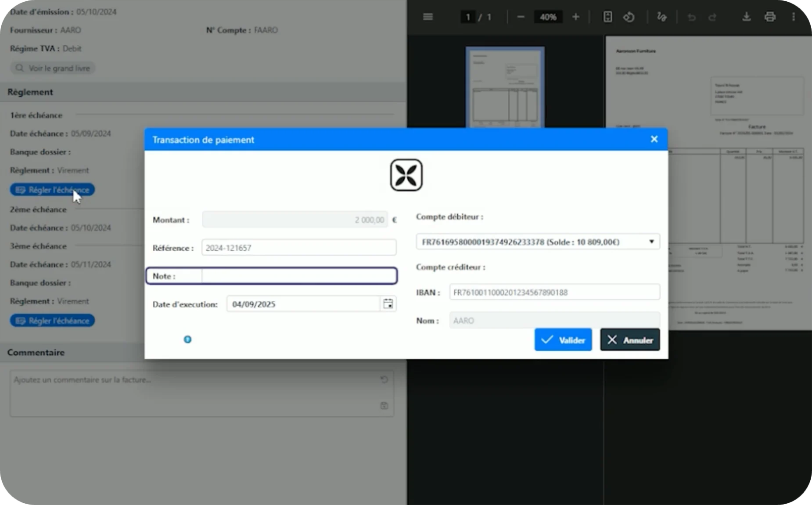
Task: Zoom out in the PDF viewer
Action: coord(521,17)
